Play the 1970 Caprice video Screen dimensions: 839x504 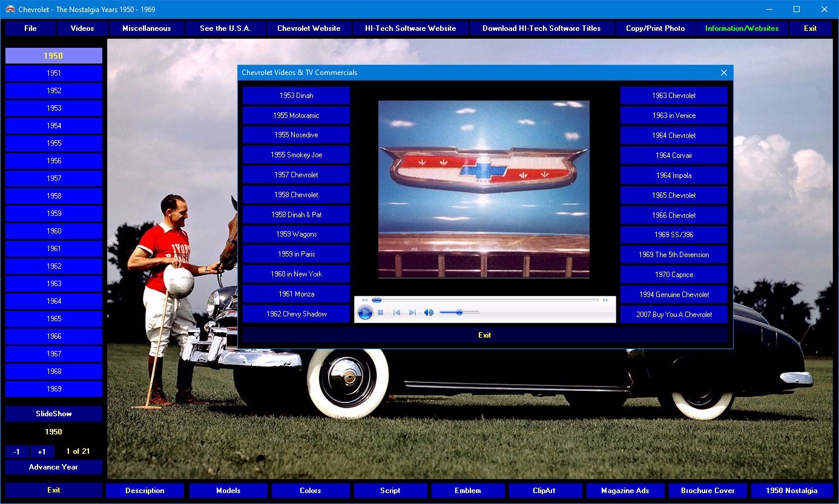pyautogui.click(x=674, y=275)
